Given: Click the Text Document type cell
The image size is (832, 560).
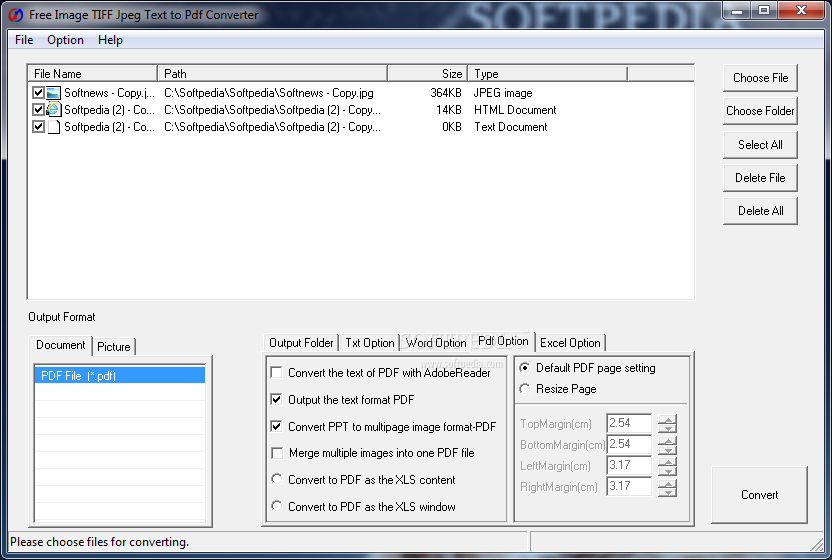Looking at the screenshot, I should tap(510, 127).
